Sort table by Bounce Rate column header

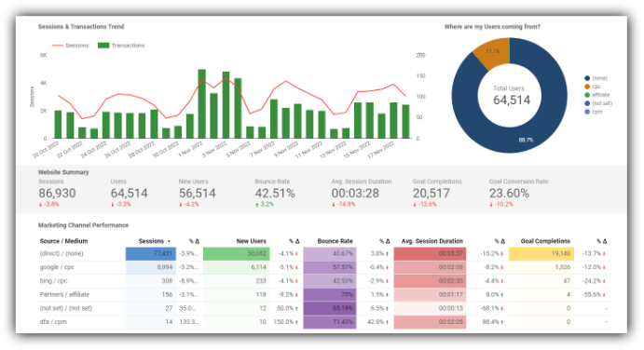(x=336, y=241)
